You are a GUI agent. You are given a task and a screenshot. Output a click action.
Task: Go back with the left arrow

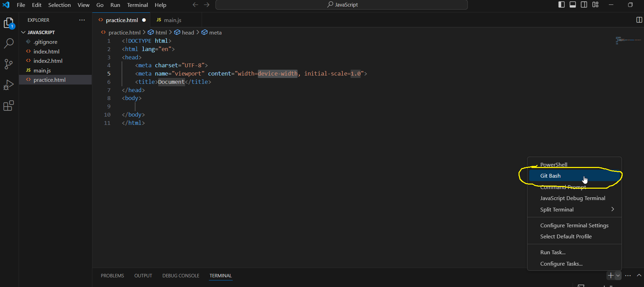[x=195, y=5]
